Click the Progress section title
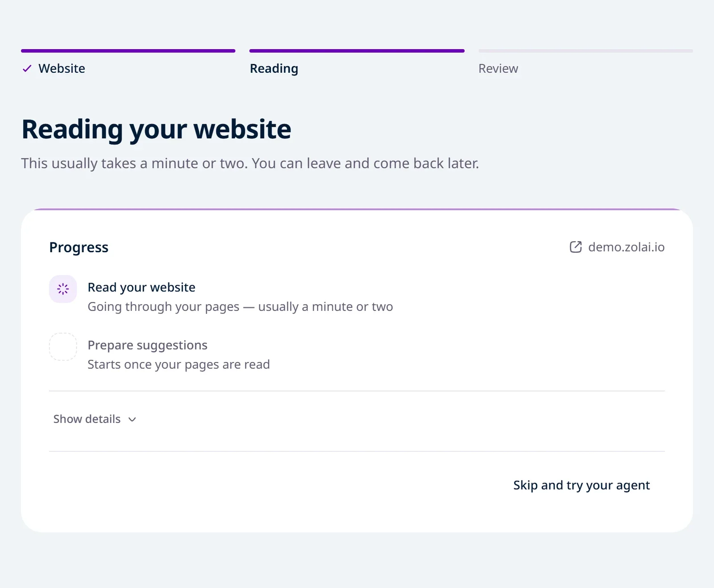 point(79,247)
